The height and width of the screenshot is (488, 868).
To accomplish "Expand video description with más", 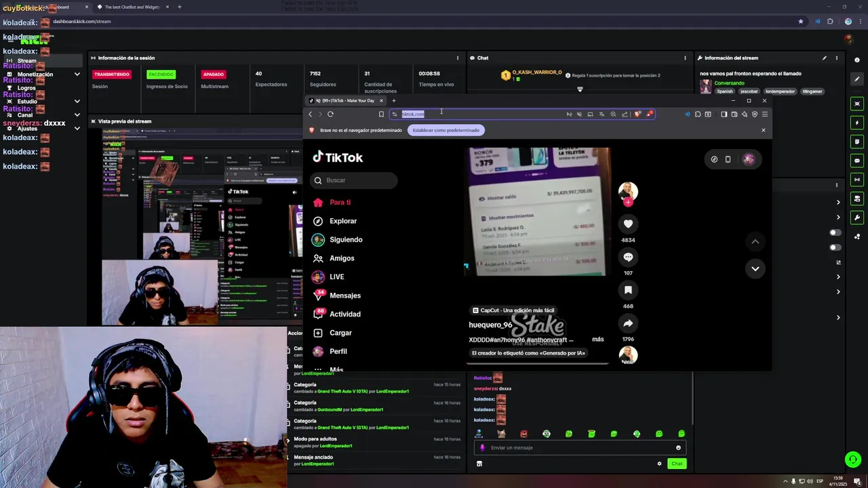I will [597, 339].
